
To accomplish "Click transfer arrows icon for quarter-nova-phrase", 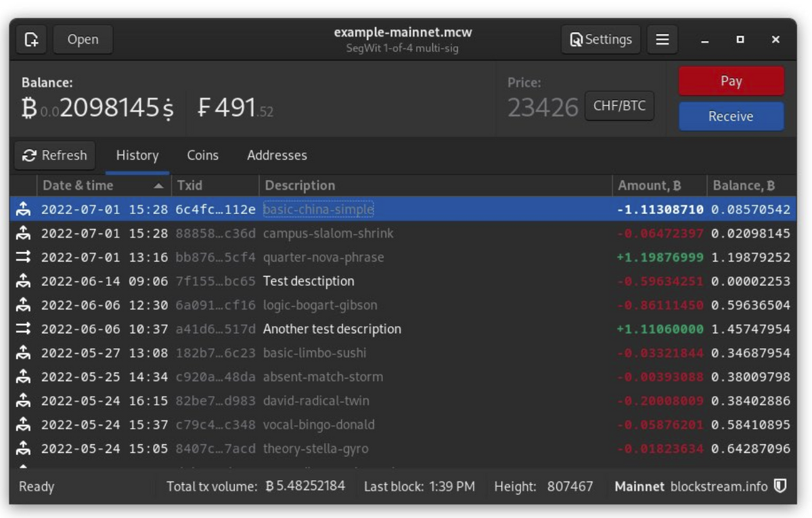I will coord(24,257).
